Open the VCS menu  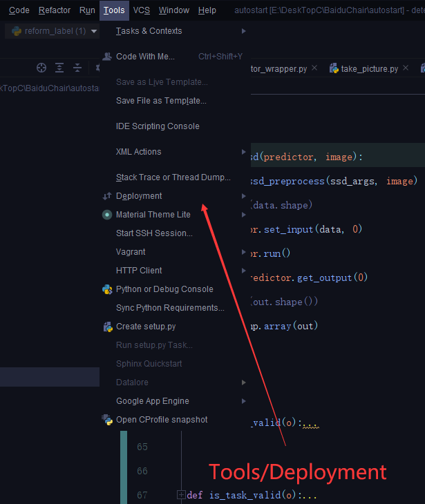pyautogui.click(x=142, y=10)
